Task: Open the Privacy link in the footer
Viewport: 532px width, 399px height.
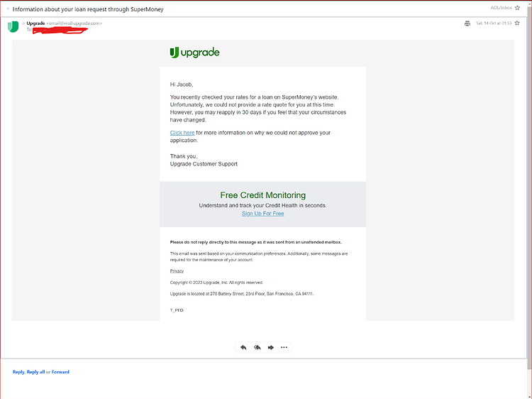Action: [x=177, y=271]
